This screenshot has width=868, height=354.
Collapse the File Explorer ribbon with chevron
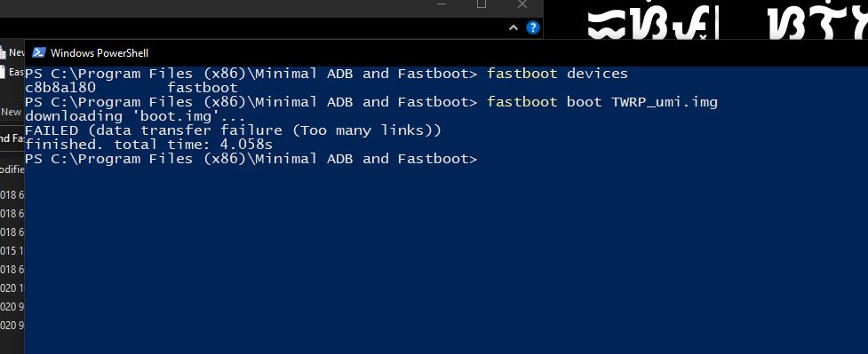tap(514, 28)
